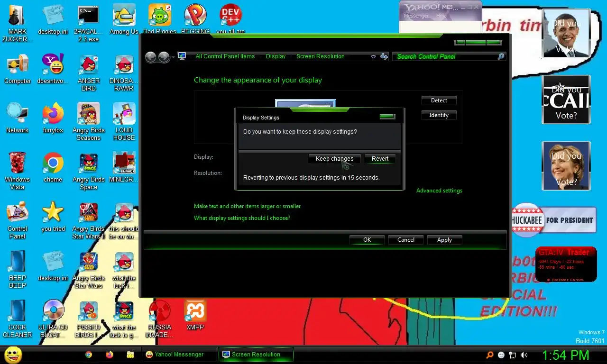The width and height of the screenshot is (607, 364).
Task: Click the Obama Did you Vote gadget
Action: tap(566, 33)
